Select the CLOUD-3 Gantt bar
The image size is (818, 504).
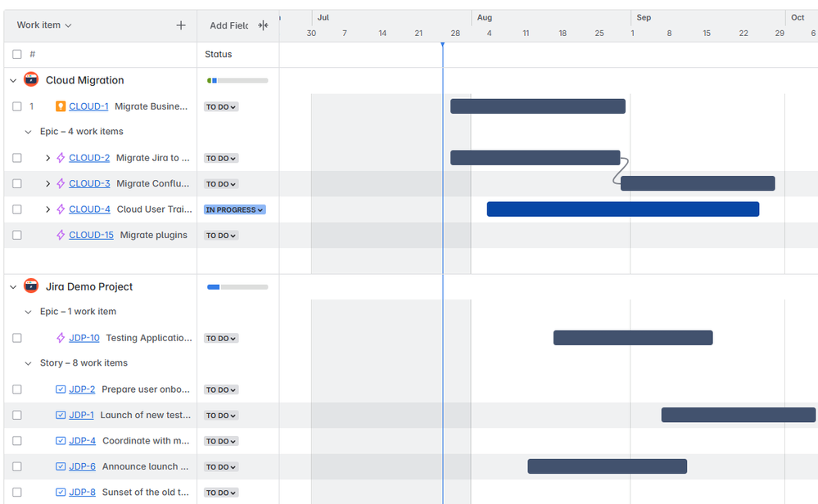[698, 183]
